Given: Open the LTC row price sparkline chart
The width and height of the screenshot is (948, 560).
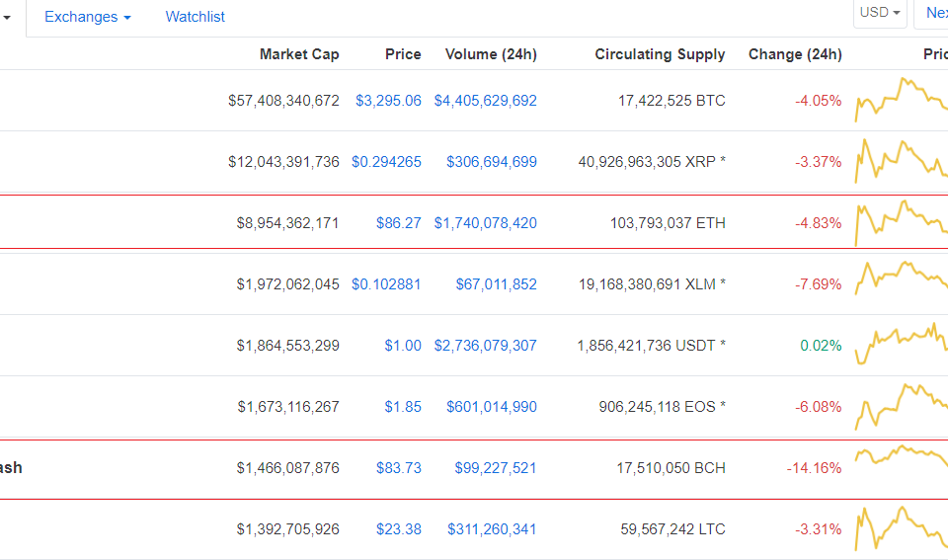Looking at the screenshot, I should pyautogui.click(x=902, y=528).
